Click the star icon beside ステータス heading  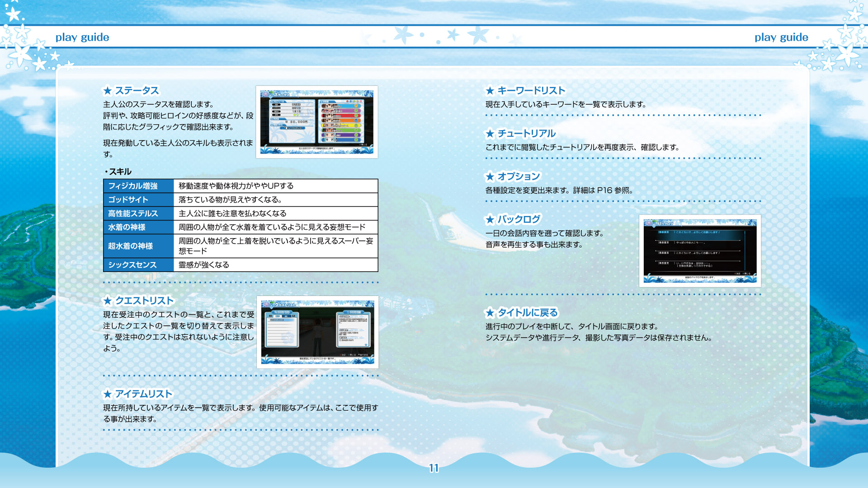click(x=108, y=91)
